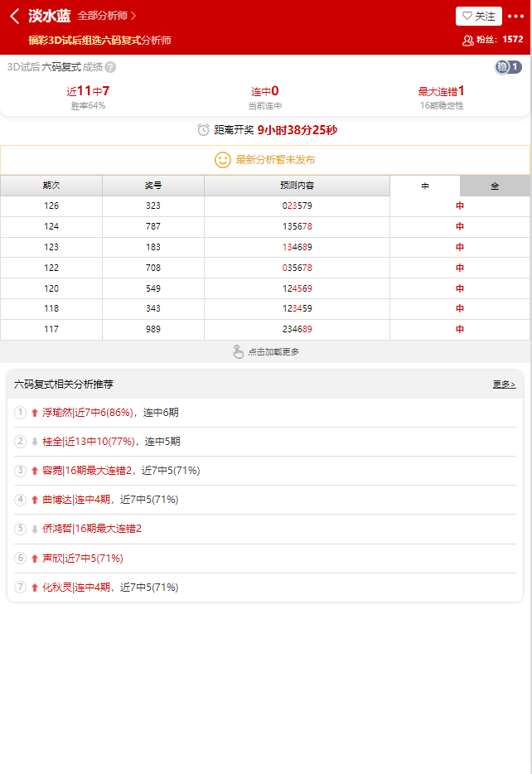Open the 更多 recommendations link
Screen dimensions: 532x774
click(504, 385)
